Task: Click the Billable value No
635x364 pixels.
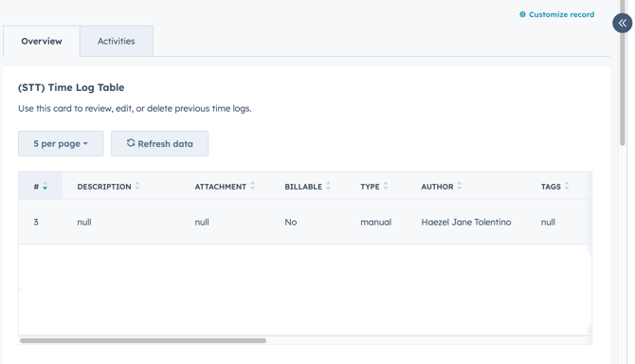Action: click(291, 222)
